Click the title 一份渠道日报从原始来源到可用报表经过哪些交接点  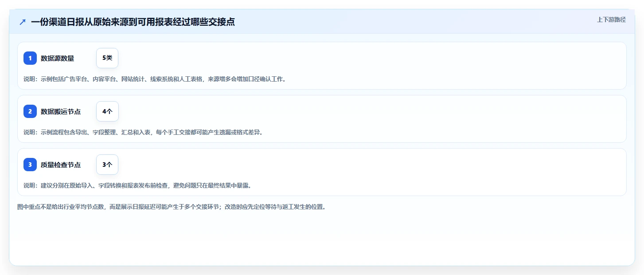133,22
